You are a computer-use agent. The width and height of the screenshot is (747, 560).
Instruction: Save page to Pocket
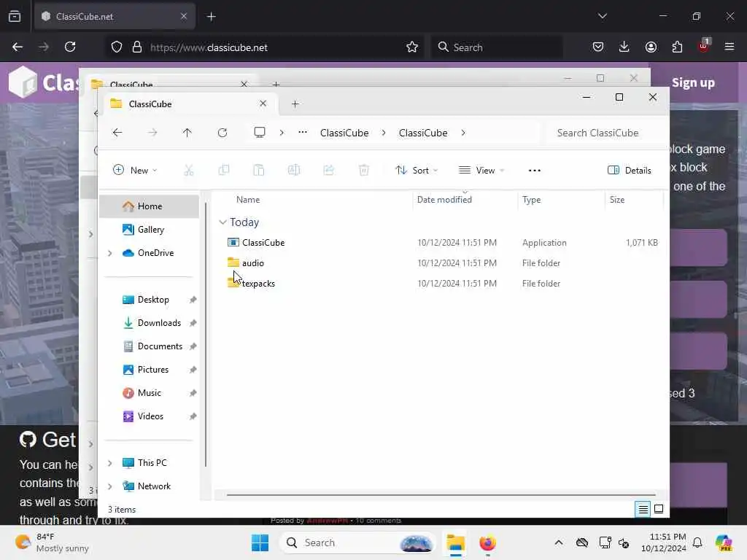tap(598, 47)
